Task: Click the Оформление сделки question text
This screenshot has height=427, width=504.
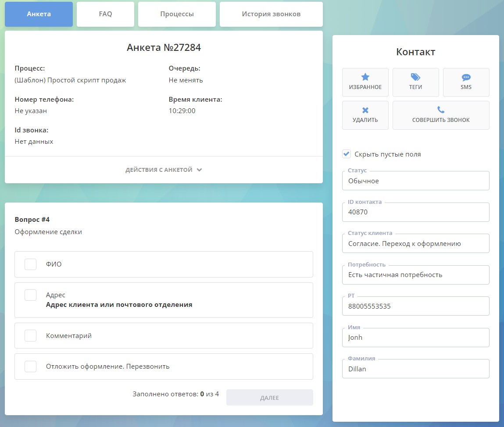Action: (x=48, y=232)
